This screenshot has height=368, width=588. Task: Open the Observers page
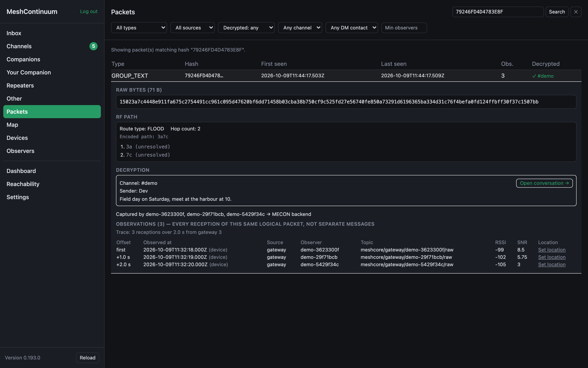click(x=52, y=151)
